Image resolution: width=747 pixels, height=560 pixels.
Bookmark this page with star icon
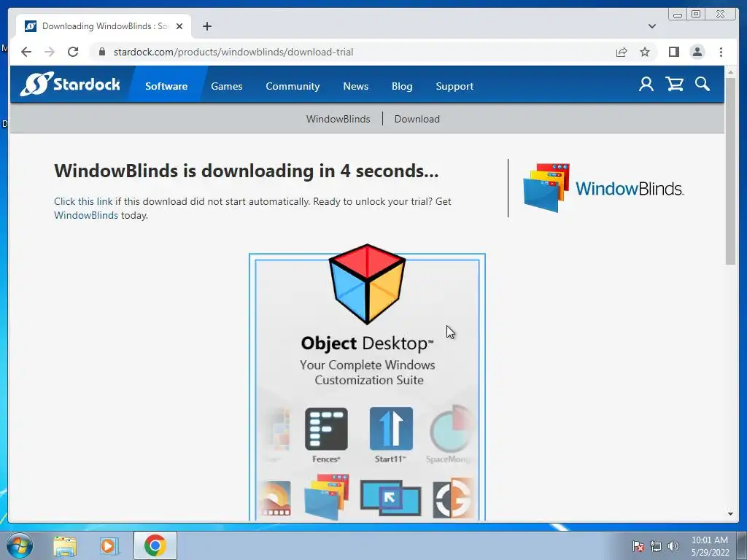pos(645,52)
